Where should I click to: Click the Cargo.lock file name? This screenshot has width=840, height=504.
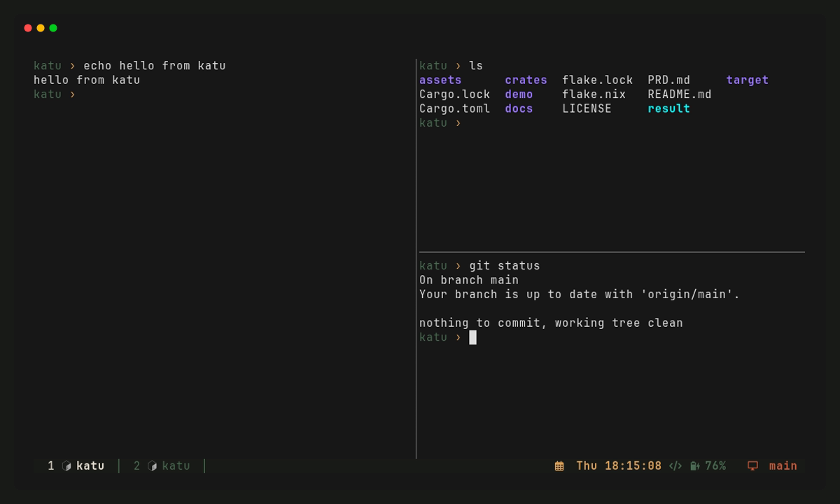454,94
